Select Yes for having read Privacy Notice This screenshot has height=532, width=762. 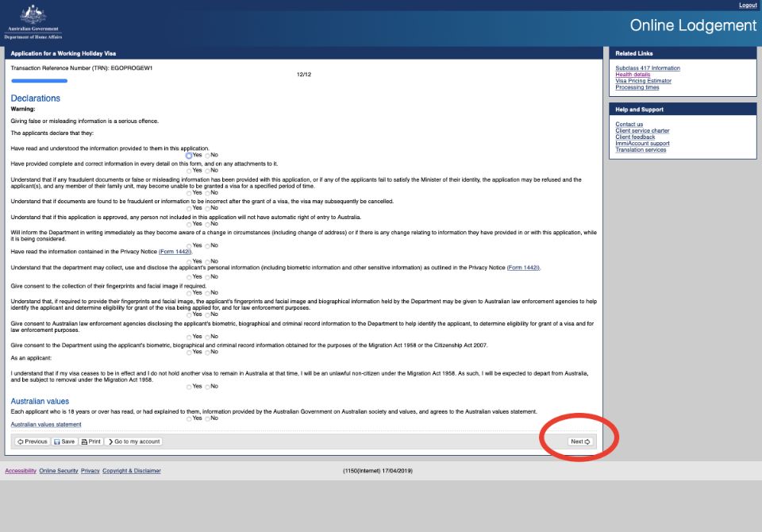click(x=189, y=262)
